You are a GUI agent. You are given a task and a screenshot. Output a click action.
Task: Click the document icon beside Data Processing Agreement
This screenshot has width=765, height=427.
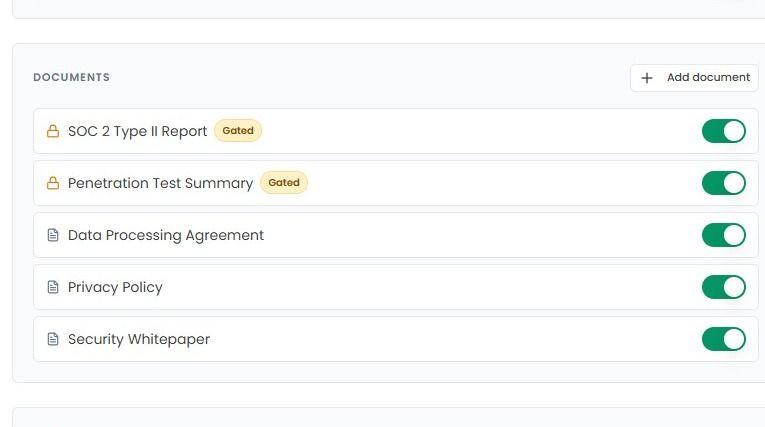click(53, 235)
